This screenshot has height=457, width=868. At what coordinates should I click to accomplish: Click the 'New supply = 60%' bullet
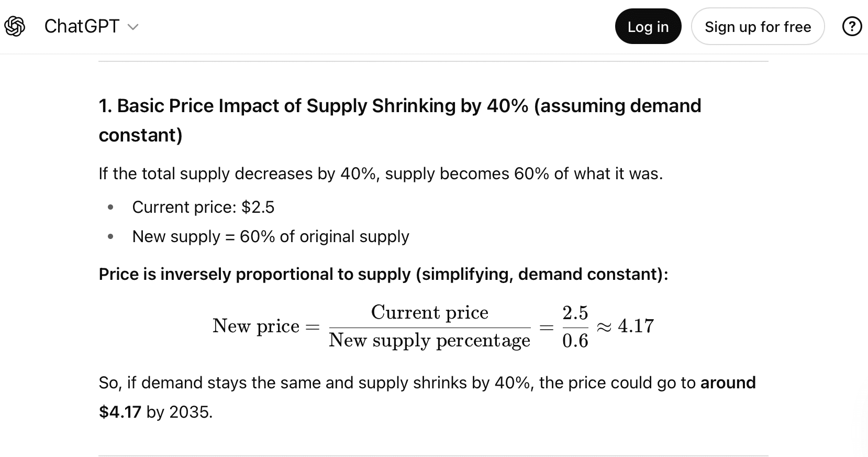click(271, 236)
